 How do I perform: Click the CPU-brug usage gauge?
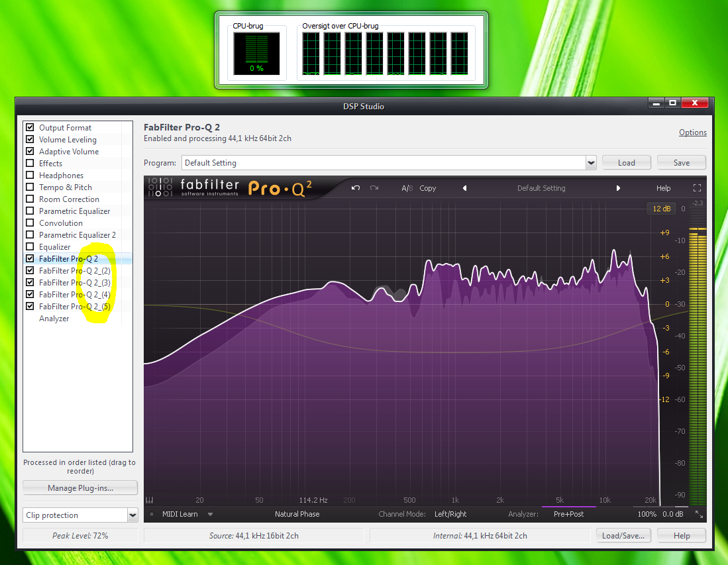(256, 53)
